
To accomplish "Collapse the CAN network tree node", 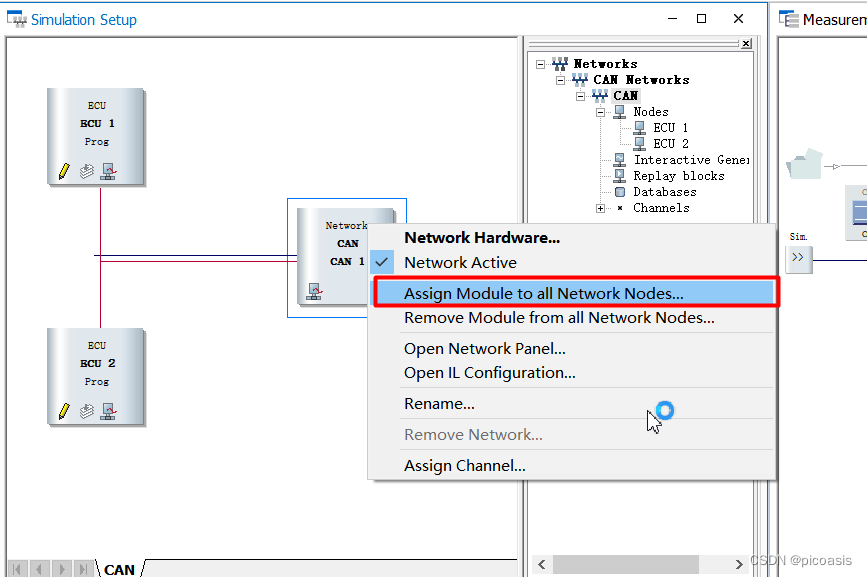I will pyautogui.click(x=580, y=97).
